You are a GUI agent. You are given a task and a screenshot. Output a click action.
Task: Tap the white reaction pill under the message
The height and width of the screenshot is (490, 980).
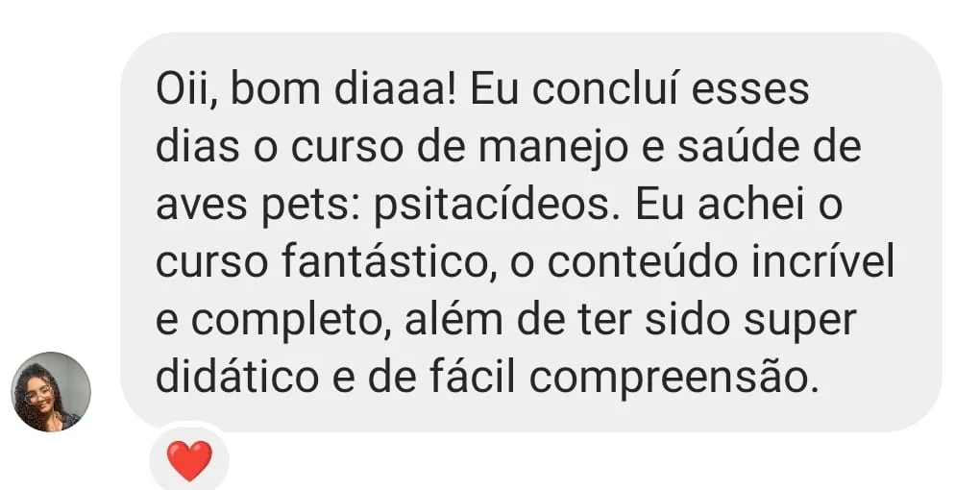(x=189, y=459)
